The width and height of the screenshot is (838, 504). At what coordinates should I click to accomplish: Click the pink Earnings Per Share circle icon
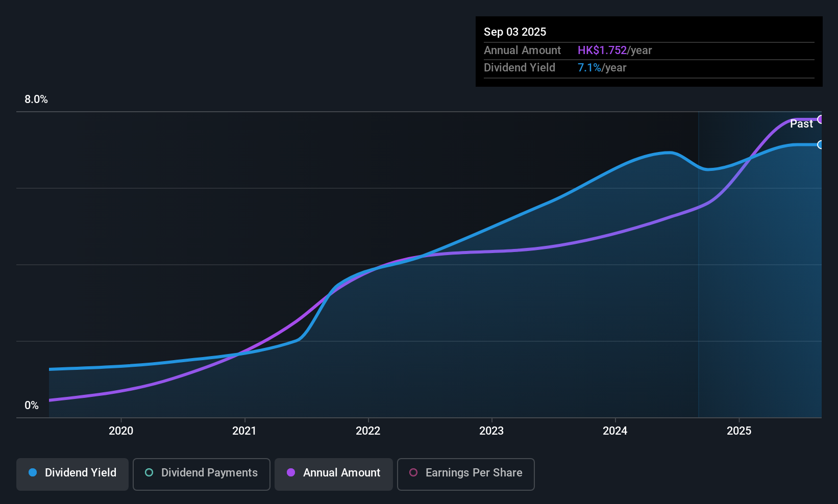tap(413, 473)
